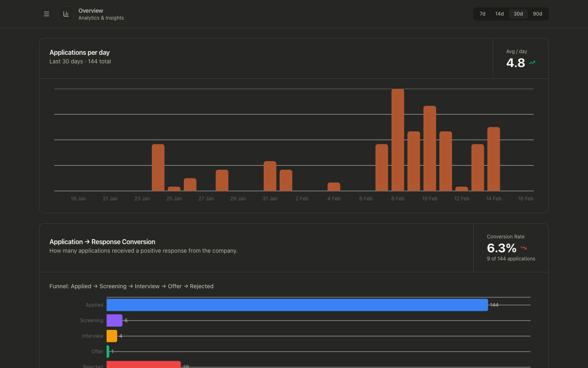Select the green Offer funnel bar

click(x=108, y=351)
